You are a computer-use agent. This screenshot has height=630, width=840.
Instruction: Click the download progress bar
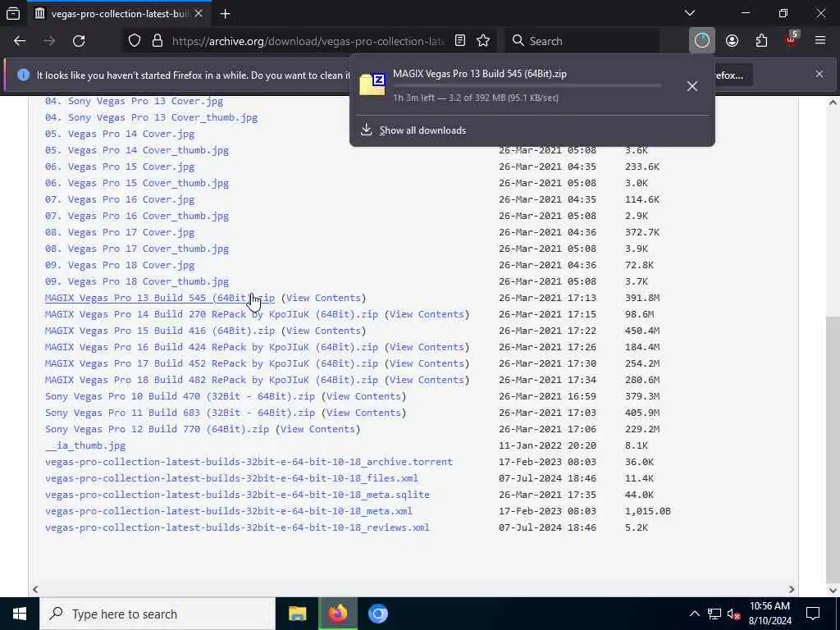pyautogui.click(x=527, y=85)
